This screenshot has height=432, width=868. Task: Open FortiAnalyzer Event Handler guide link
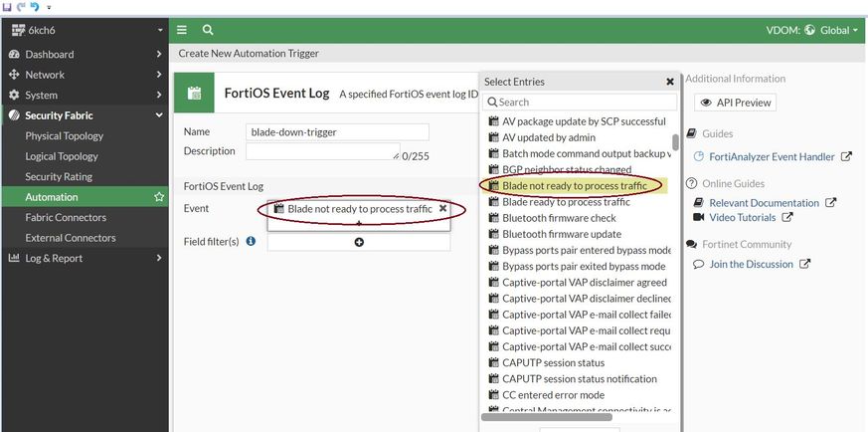(x=772, y=157)
